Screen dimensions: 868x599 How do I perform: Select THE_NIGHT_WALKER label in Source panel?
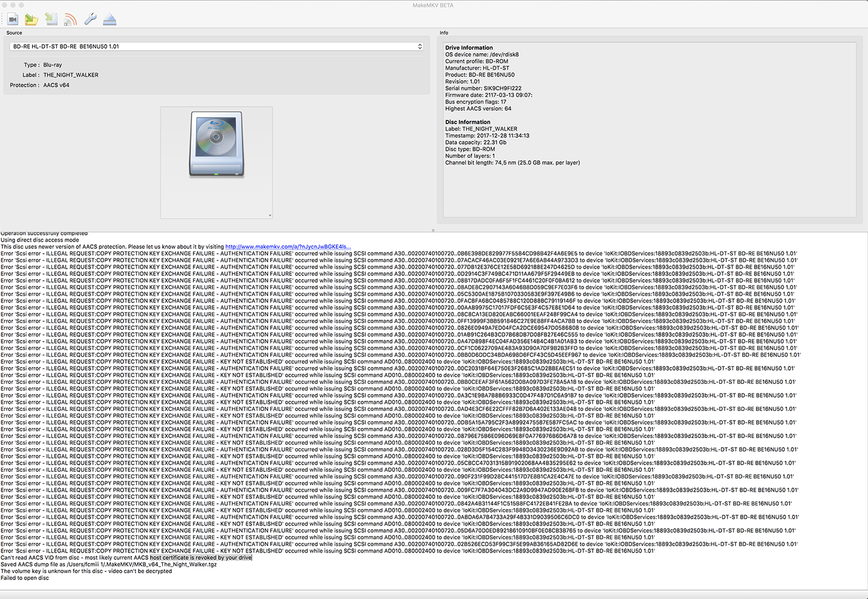tap(71, 75)
